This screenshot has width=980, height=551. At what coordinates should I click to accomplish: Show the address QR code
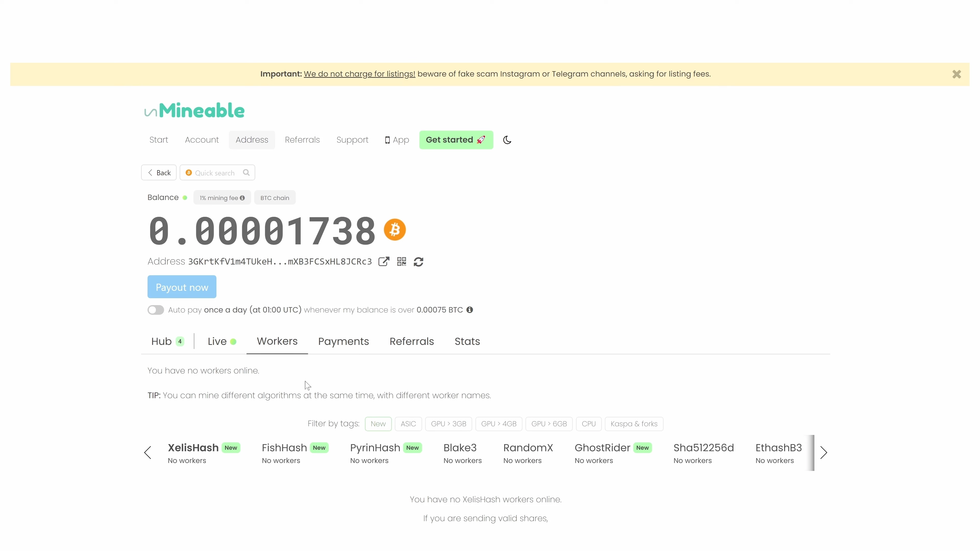[401, 262]
